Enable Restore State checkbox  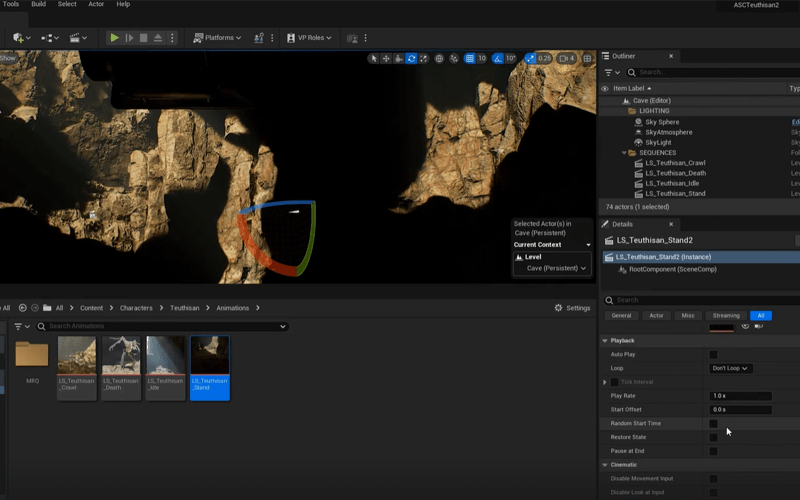(713, 437)
